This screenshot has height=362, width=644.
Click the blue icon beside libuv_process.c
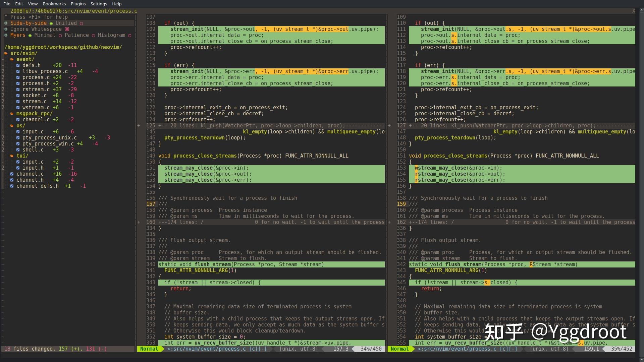18,71
